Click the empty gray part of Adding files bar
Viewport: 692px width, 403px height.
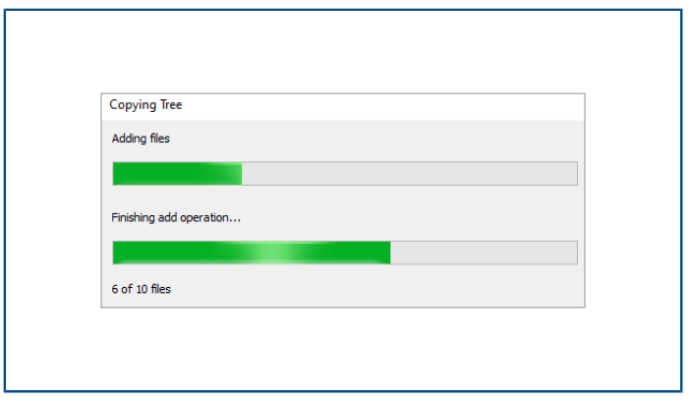[x=410, y=173]
